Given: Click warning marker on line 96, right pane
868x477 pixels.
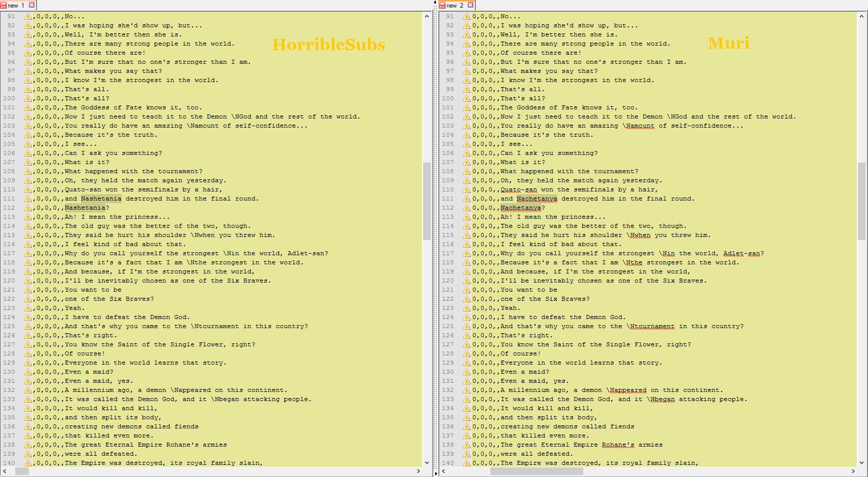Looking at the screenshot, I should [467, 62].
